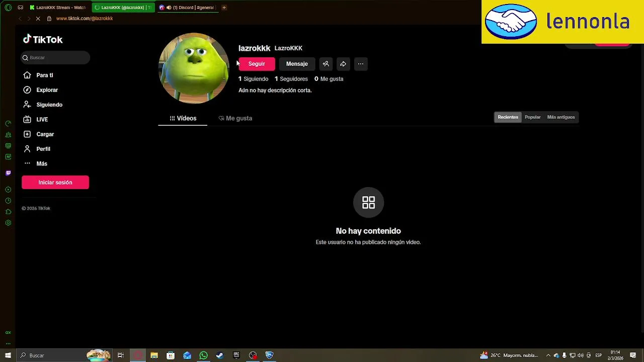Show hidden system tray icons

[548, 355]
